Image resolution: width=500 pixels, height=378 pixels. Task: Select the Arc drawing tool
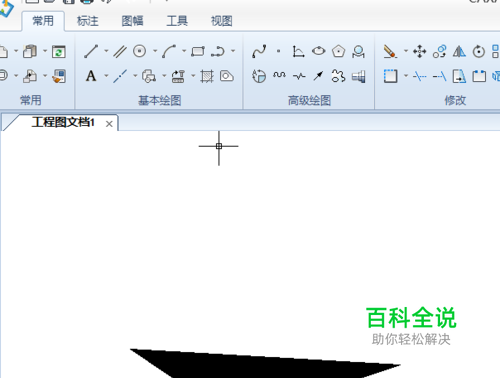click(x=169, y=51)
